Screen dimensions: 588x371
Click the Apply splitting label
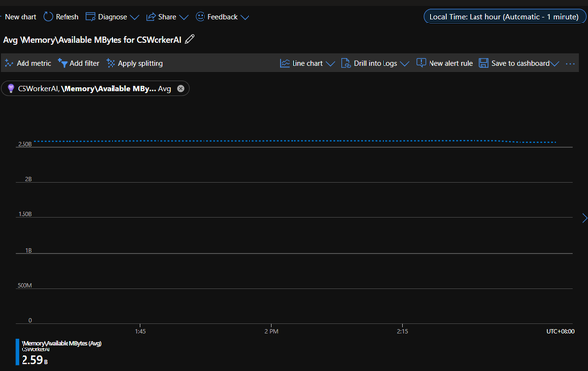[141, 63]
